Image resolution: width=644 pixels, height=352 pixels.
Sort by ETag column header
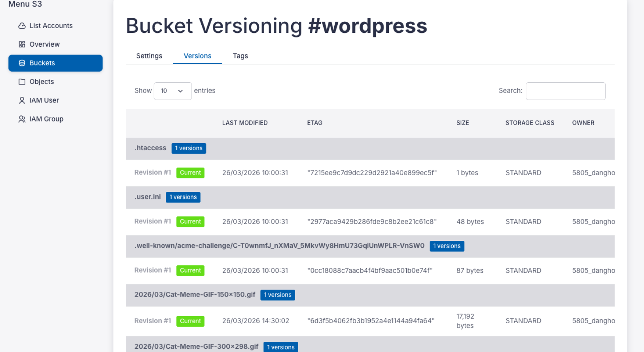tap(315, 123)
